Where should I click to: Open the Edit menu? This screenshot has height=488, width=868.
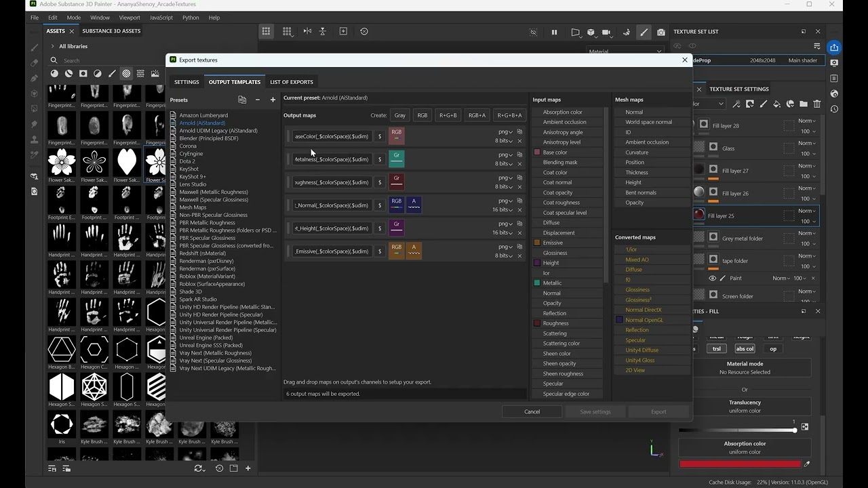point(52,18)
